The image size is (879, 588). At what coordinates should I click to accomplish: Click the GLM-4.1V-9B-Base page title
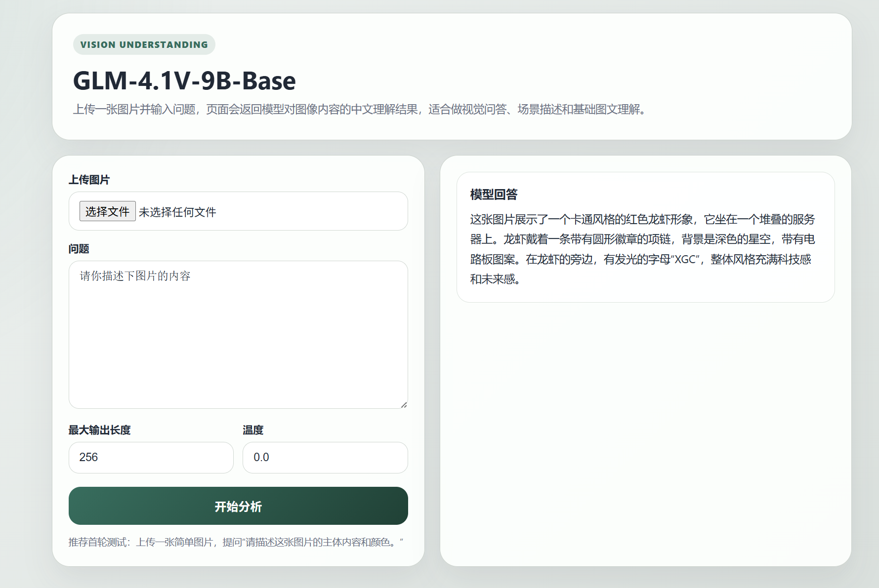pyautogui.click(x=184, y=80)
